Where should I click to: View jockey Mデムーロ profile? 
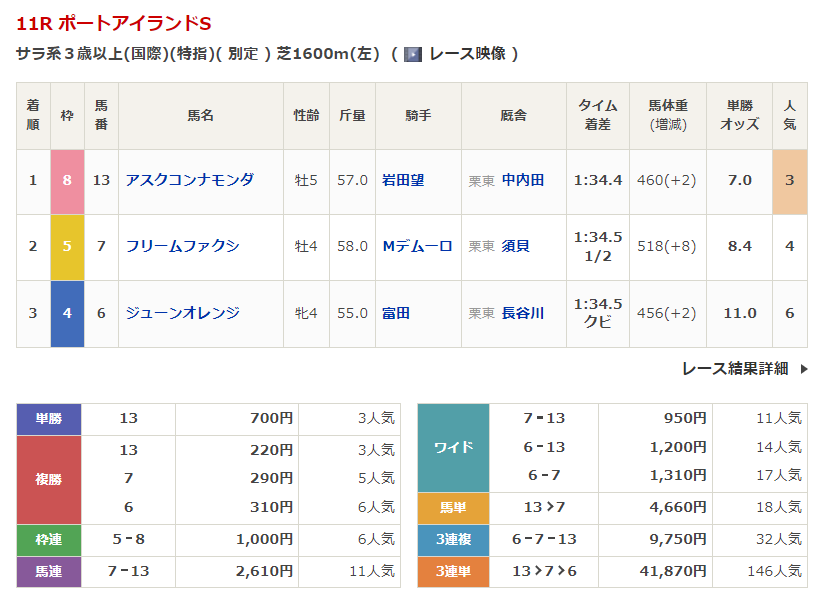click(x=417, y=246)
